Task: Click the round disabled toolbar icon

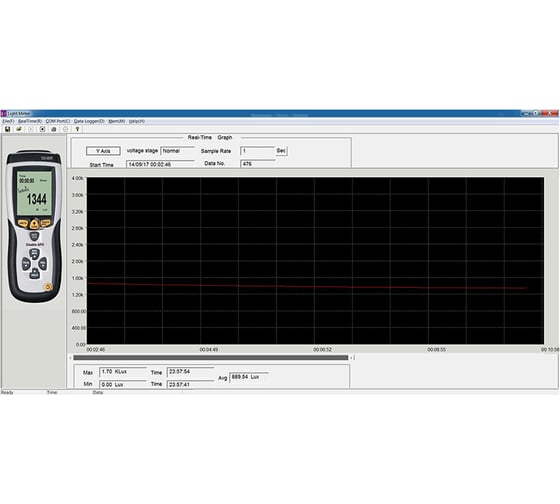Action: point(65,129)
